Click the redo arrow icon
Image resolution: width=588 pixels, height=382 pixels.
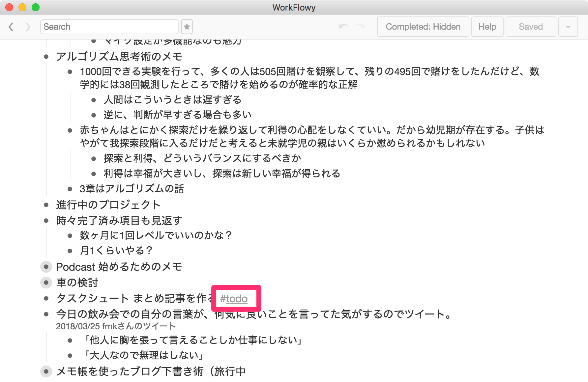click(x=360, y=26)
